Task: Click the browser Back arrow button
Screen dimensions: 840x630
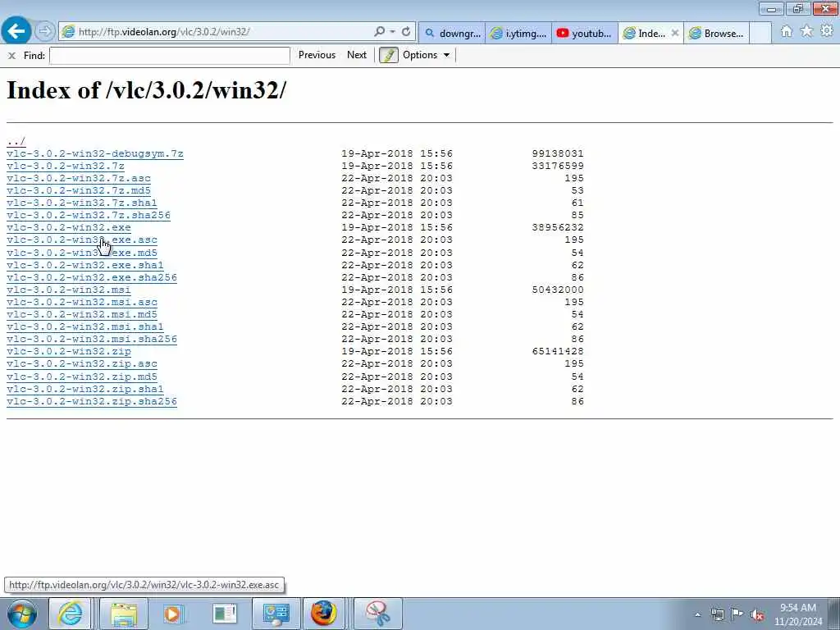Action: coord(16,31)
